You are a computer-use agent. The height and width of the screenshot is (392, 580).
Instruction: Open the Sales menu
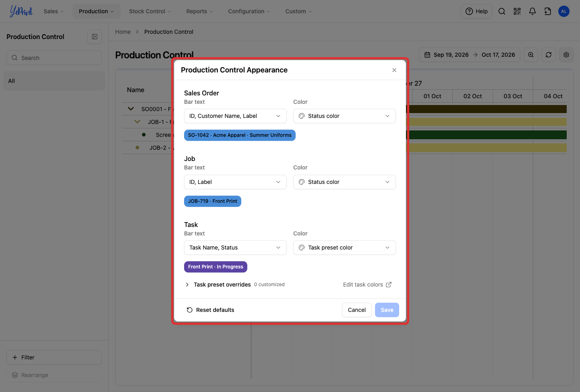point(54,11)
